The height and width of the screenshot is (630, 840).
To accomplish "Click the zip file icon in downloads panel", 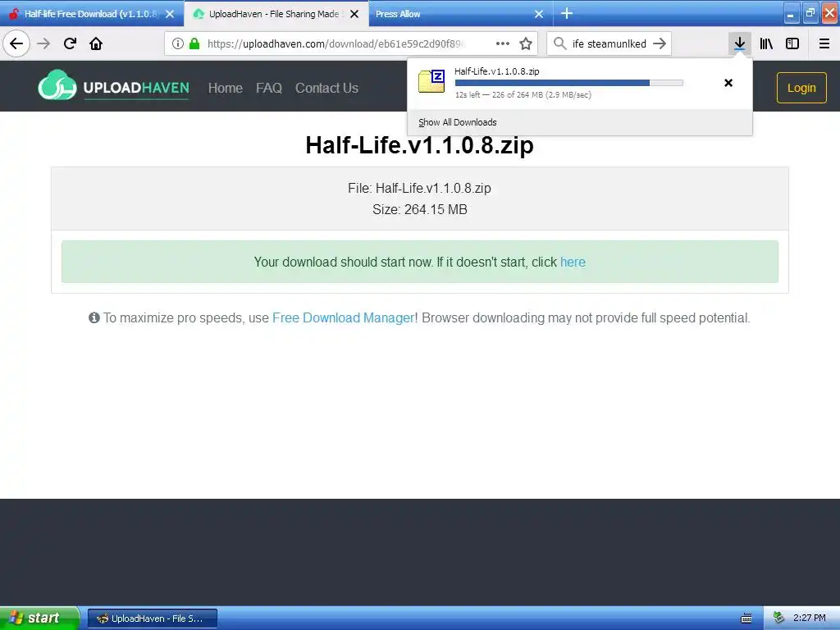I will click(431, 81).
